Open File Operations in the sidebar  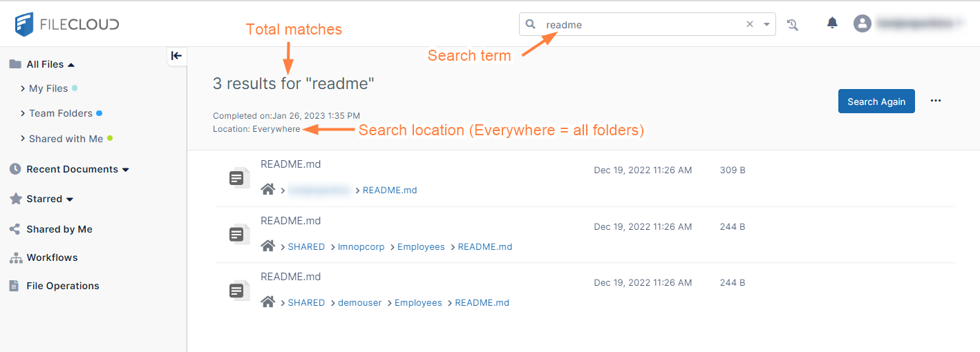click(x=62, y=286)
